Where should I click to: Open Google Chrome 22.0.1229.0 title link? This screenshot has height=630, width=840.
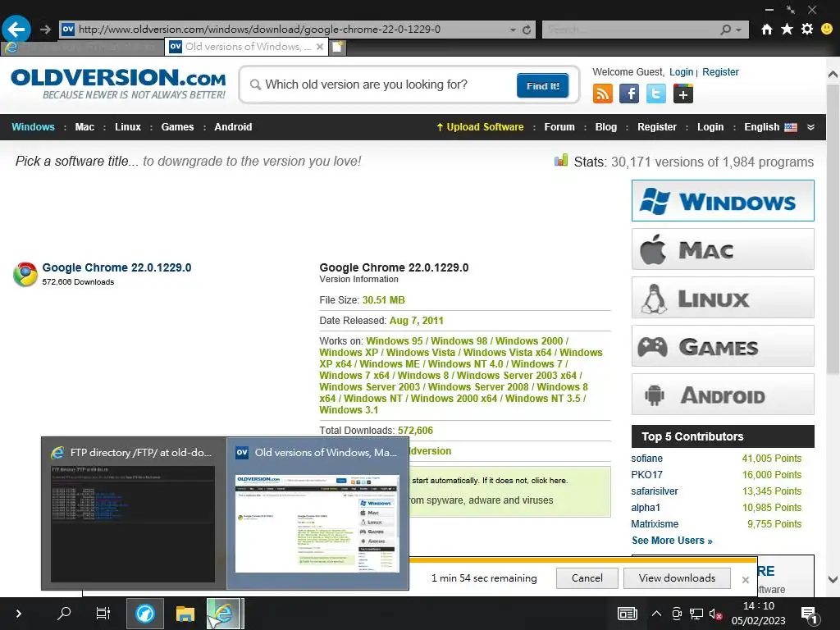click(116, 267)
